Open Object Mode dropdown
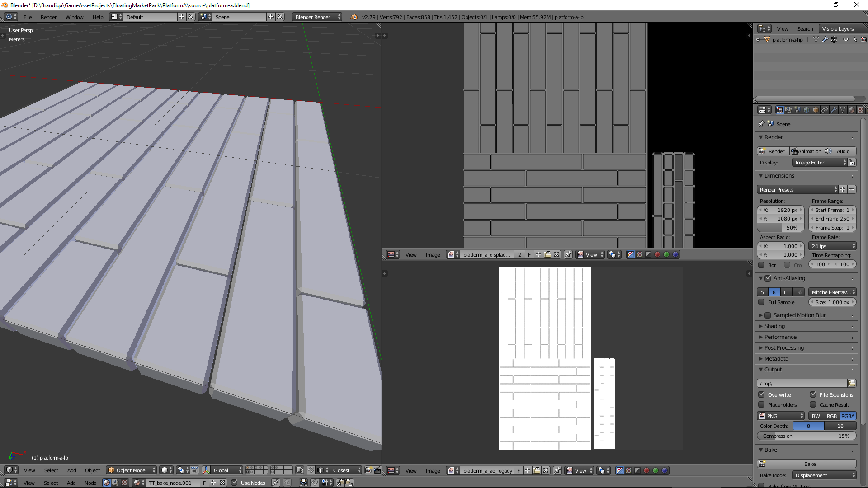 pyautogui.click(x=132, y=470)
